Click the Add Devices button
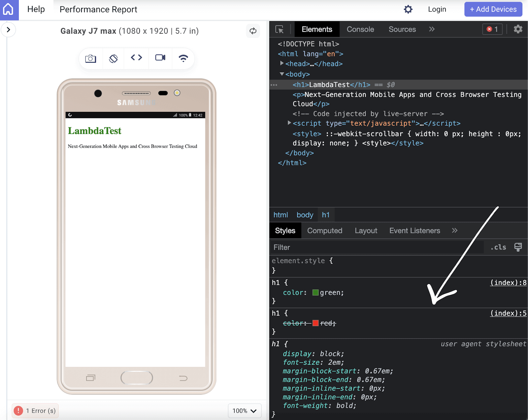 point(493,9)
